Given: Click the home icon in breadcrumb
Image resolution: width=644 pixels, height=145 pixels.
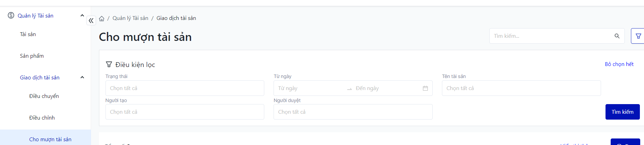Looking at the screenshot, I should [102, 19].
